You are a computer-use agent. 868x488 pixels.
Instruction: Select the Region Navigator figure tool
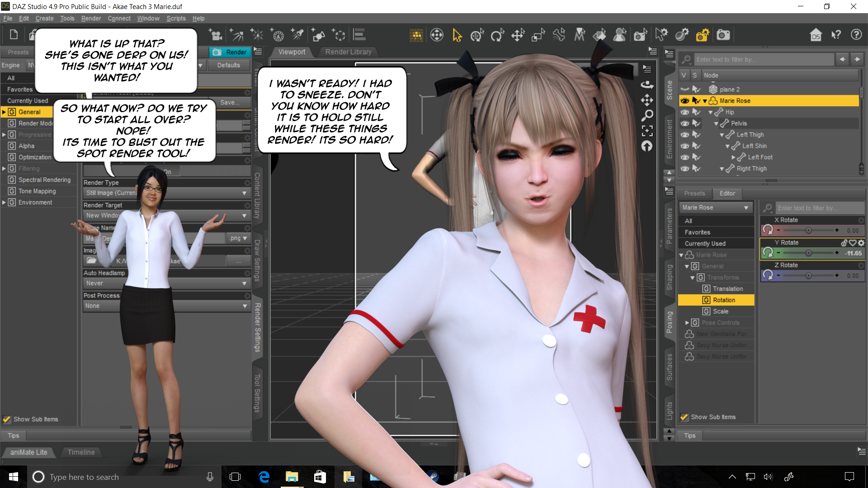(620, 35)
